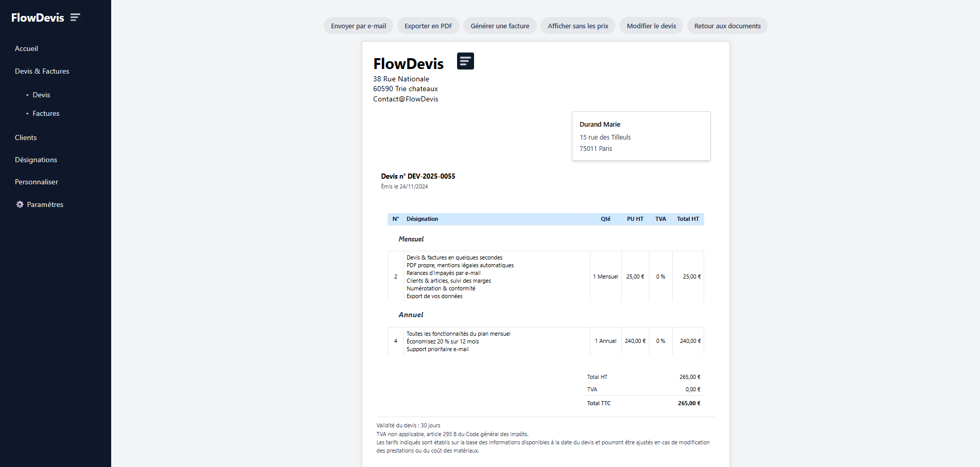Image resolution: width=980 pixels, height=467 pixels.
Task: Click Modifier le devis button
Action: click(651, 26)
